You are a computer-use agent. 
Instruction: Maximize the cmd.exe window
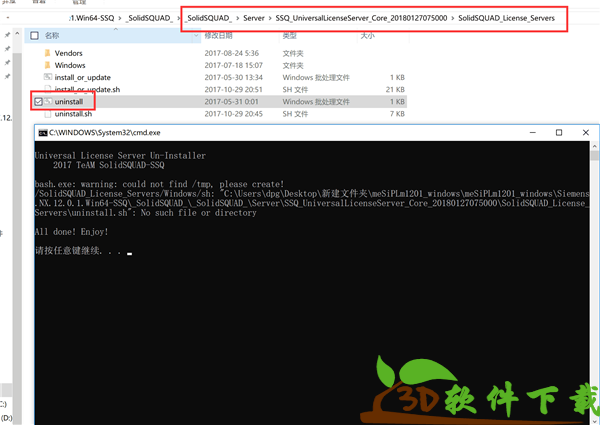tap(559, 133)
